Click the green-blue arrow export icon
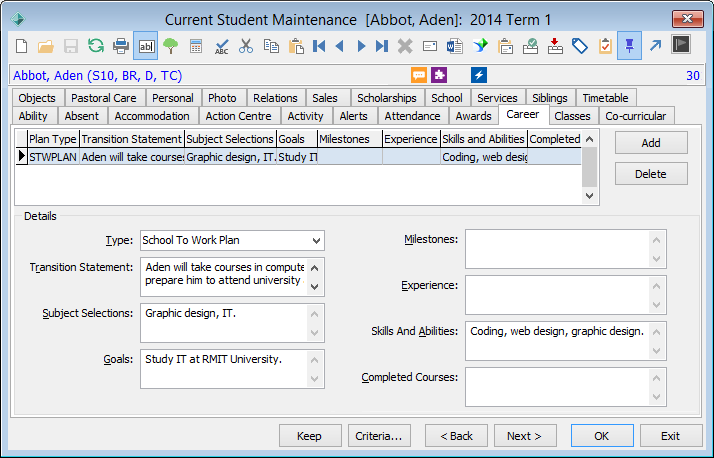The height and width of the screenshot is (458, 714). (x=480, y=46)
